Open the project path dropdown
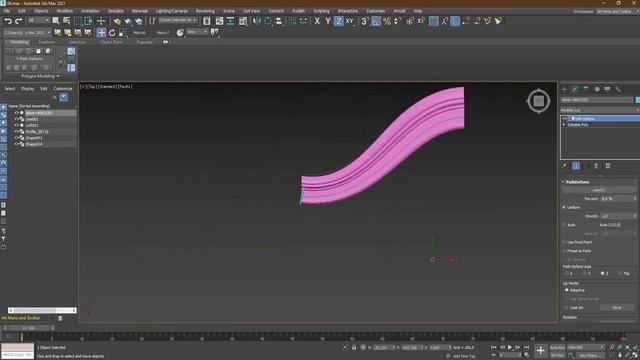 27,32
